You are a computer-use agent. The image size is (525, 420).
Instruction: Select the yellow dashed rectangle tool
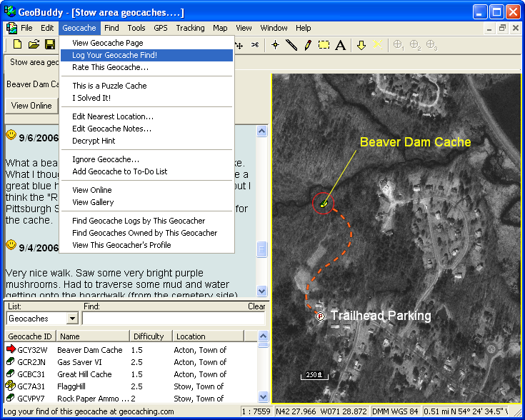(x=324, y=45)
